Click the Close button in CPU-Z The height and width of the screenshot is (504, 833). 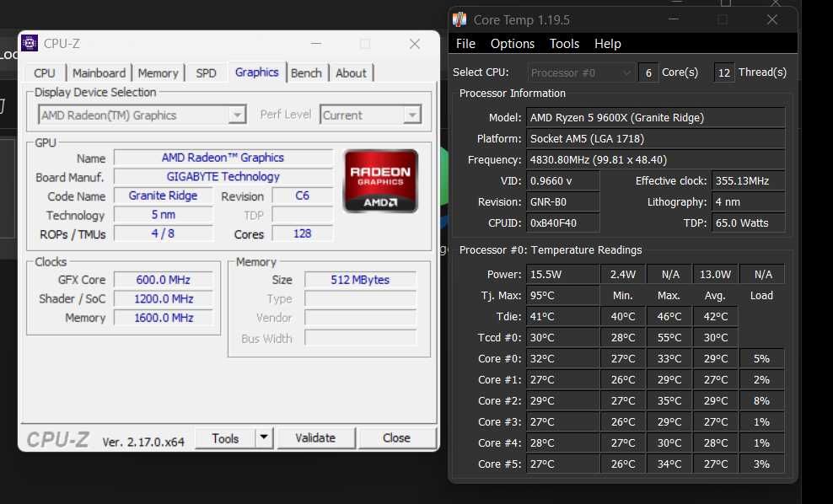pos(397,438)
